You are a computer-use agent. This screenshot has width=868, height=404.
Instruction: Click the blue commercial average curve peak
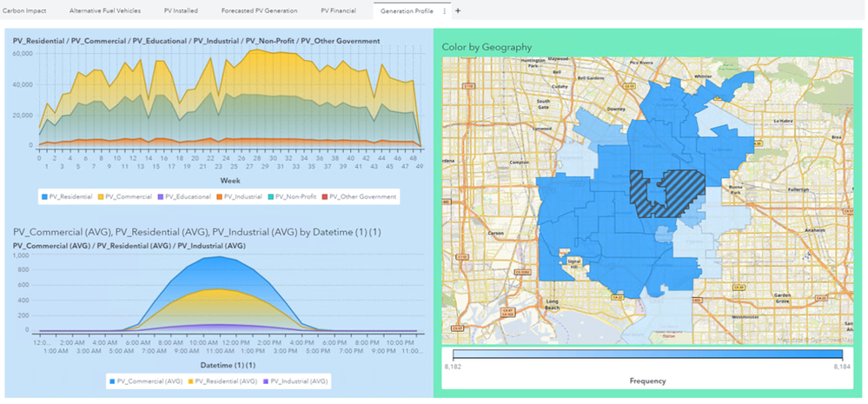pyautogui.click(x=220, y=257)
